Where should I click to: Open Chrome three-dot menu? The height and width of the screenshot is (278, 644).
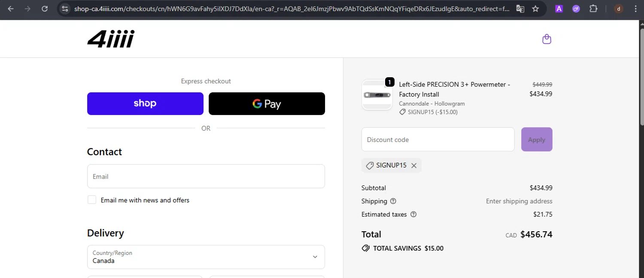[636, 9]
